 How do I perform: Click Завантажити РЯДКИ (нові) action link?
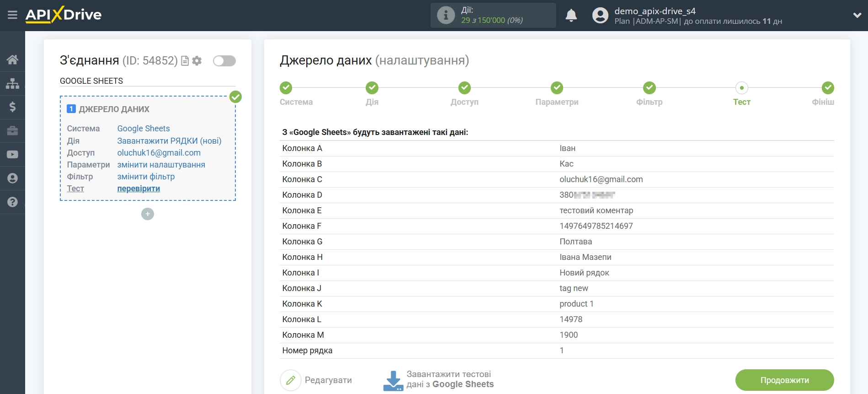[x=169, y=141]
